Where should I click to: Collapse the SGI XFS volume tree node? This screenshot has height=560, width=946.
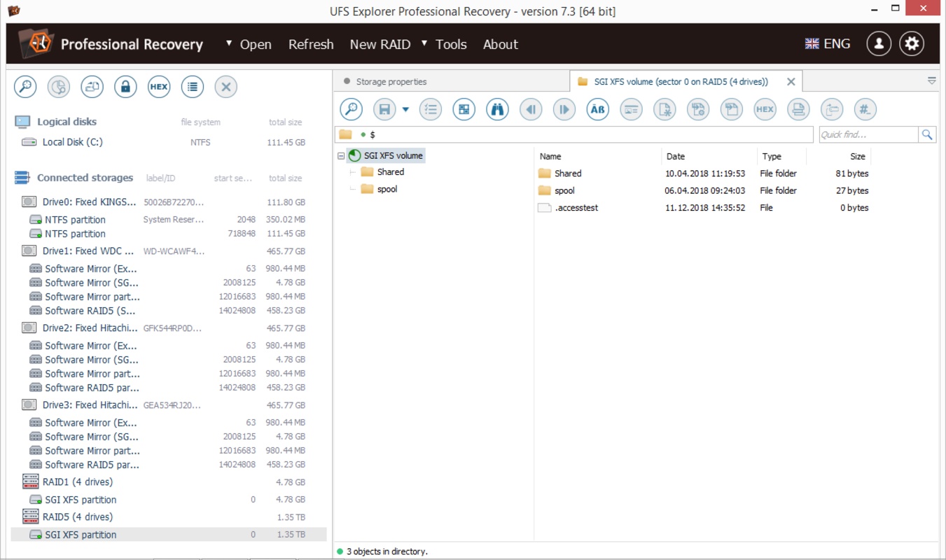click(x=341, y=156)
